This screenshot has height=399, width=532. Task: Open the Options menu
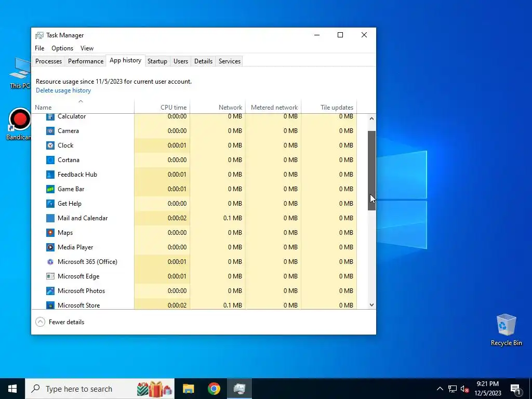point(62,48)
